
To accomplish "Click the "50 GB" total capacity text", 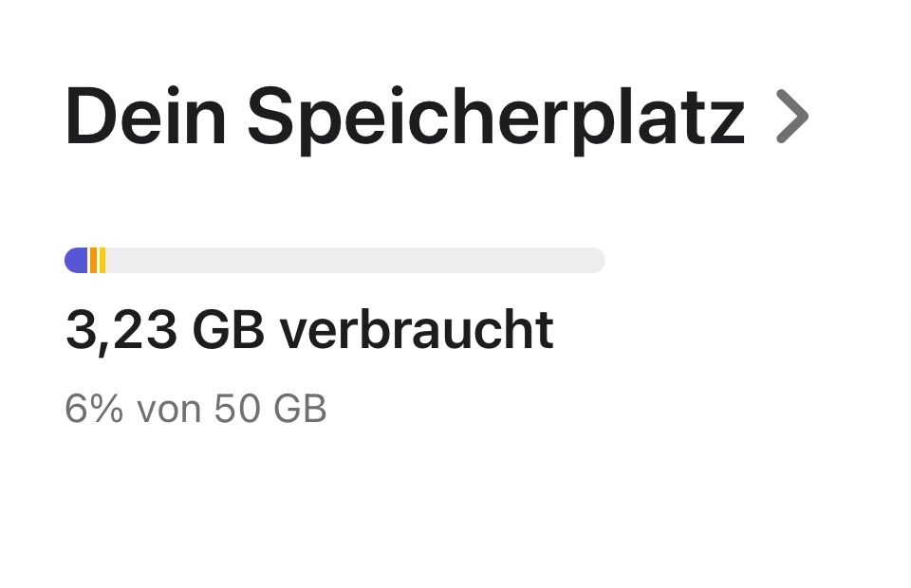I will (x=270, y=409).
